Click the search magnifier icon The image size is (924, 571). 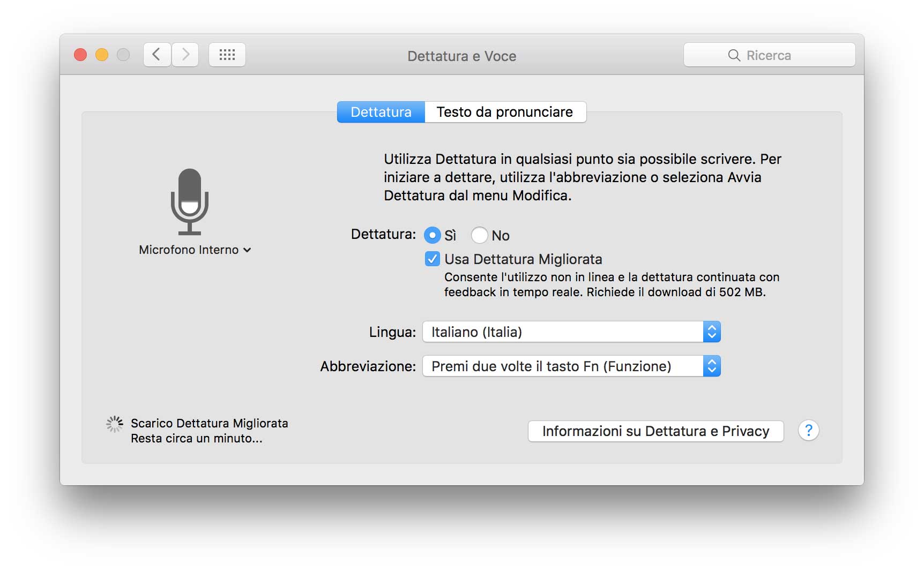(734, 55)
